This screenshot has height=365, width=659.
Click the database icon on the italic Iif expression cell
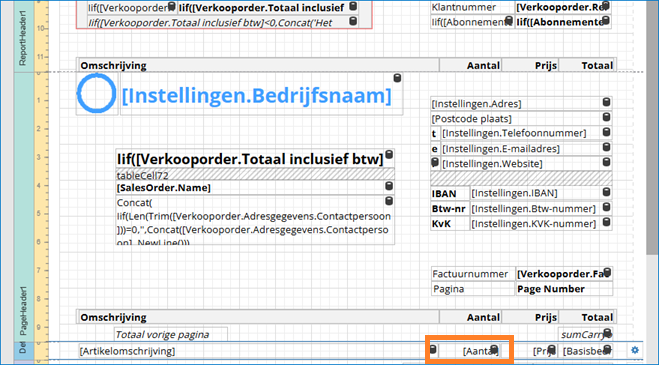click(353, 21)
